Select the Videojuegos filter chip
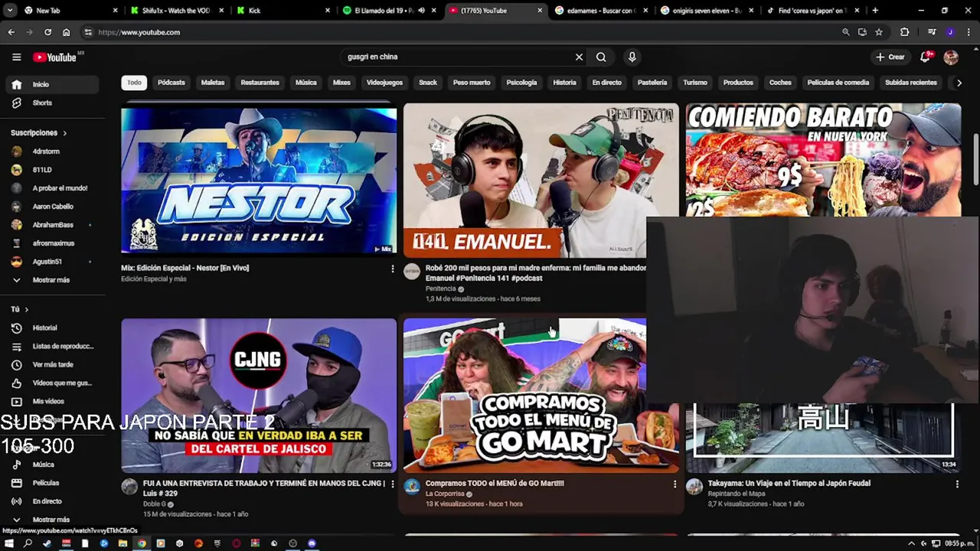The width and height of the screenshot is (980, 551). click(x=384, y=83)
